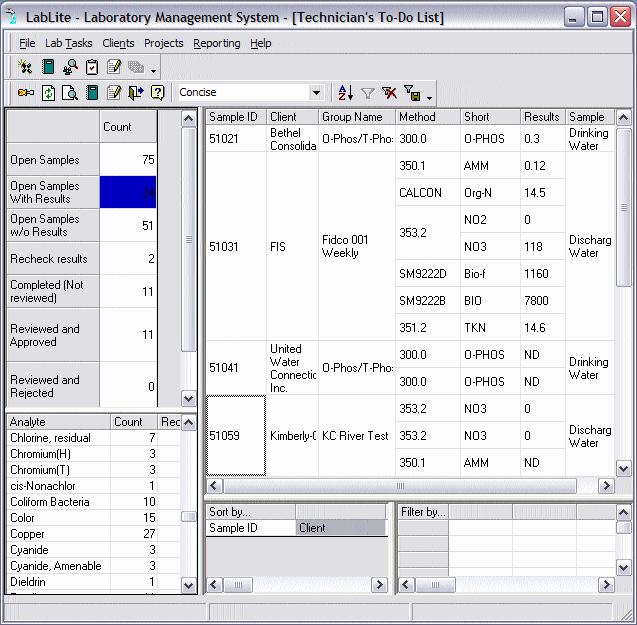Select Client in the Sort by row
The height and width of the screenshot is (625, 637).
point(341,527)
